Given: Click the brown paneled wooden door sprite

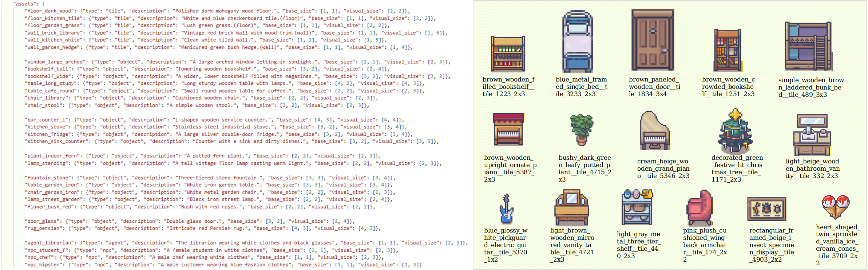Looking at the screenshot, I should pos(653,40).
